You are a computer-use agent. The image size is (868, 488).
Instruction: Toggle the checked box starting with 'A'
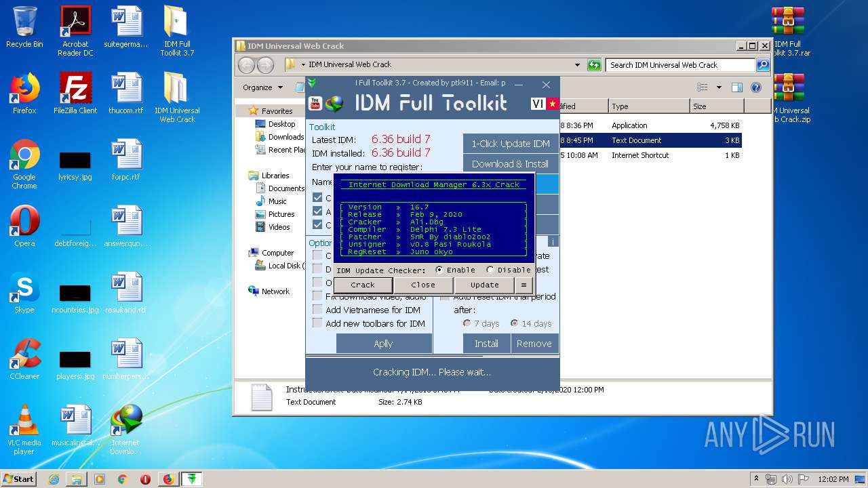[x=317, y=211]
